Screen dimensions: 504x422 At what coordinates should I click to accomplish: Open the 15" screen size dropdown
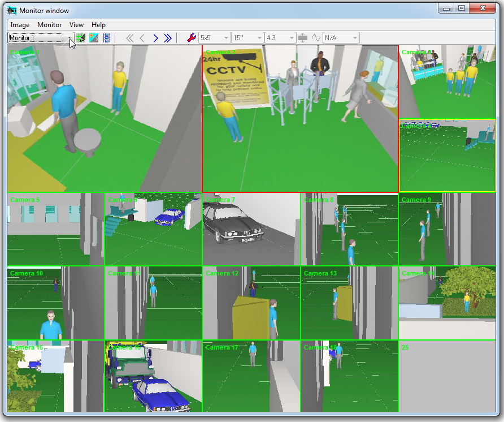coord(259,38)
